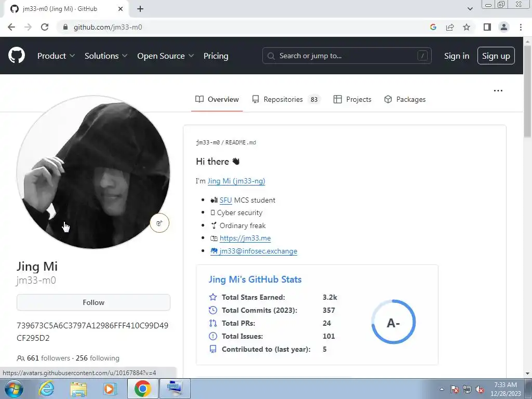Open the 661 followers link
This screenshot has height=399, width=532.
click(48, 358)
